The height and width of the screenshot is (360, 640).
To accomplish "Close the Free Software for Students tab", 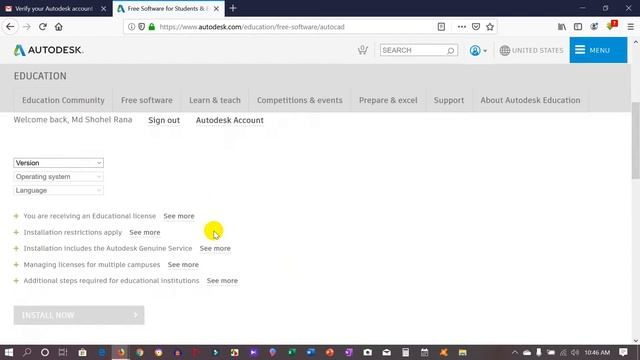I will (x=216, y=9).
